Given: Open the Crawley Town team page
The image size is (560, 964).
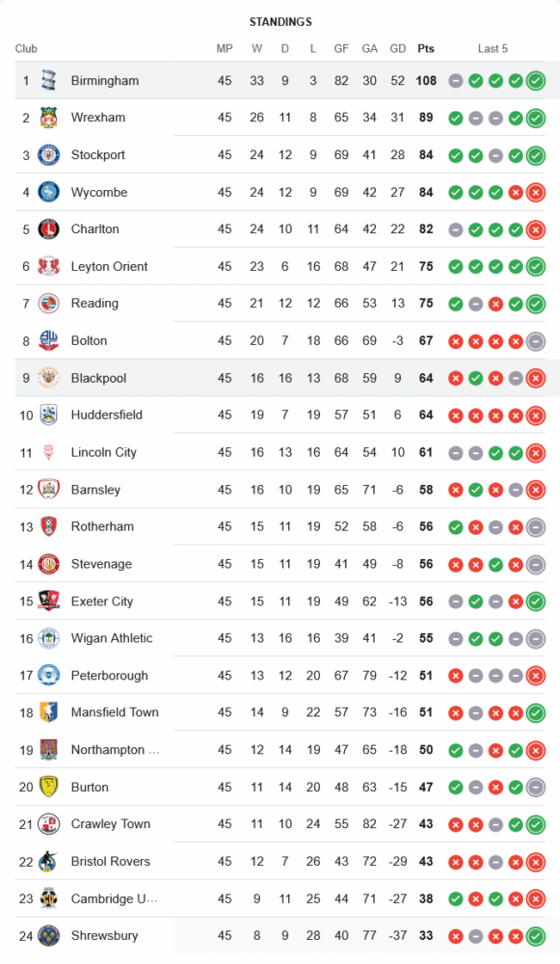Looking at the screenshot, I should click(111, 824).
